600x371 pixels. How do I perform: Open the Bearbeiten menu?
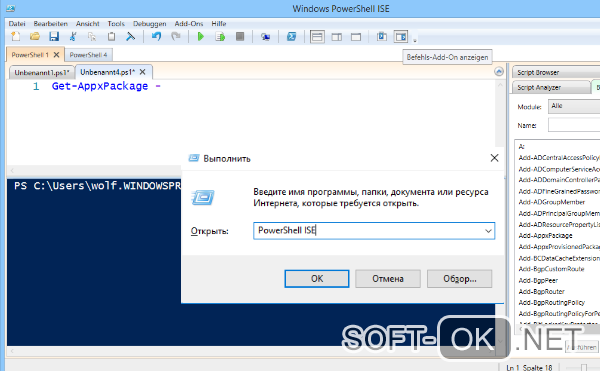click(x=51, y=24)
